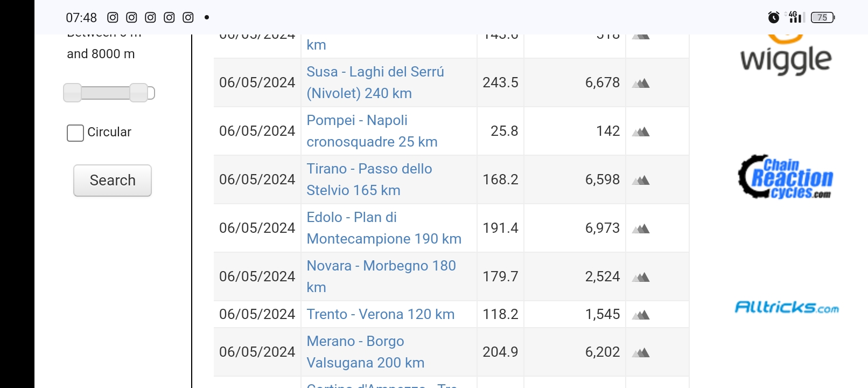
Task: Open profile icon for Merano - Borgo Valsugana
Action: [x=641, y=352]
